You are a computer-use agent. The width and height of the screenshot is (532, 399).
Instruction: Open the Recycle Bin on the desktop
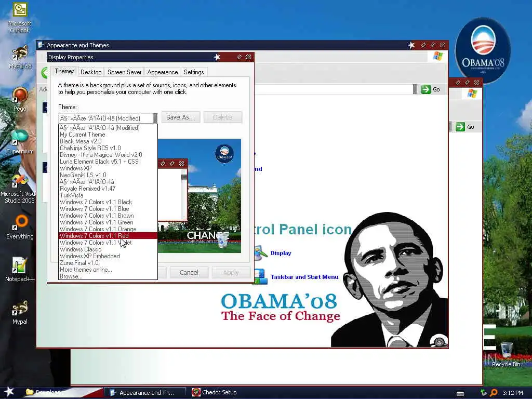tap(506, 354)
